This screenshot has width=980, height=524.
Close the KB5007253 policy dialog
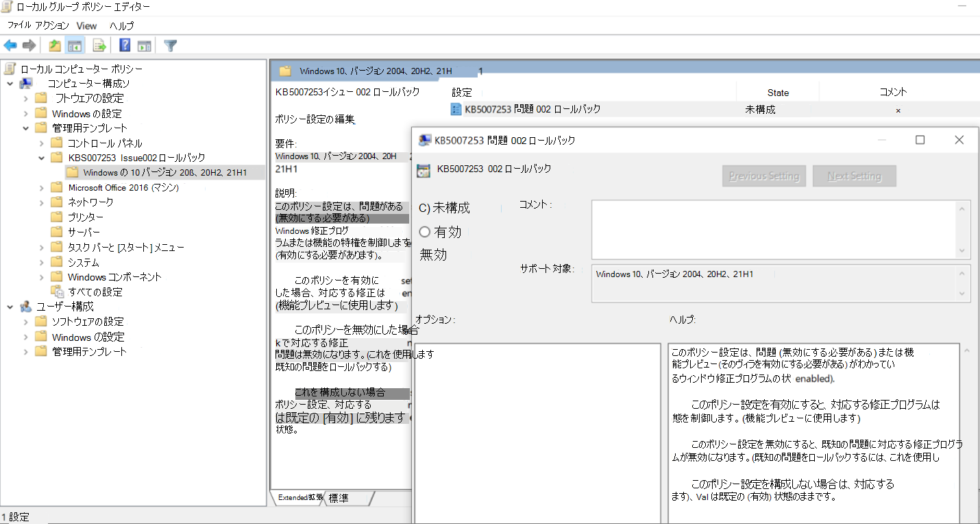[959, 140]
